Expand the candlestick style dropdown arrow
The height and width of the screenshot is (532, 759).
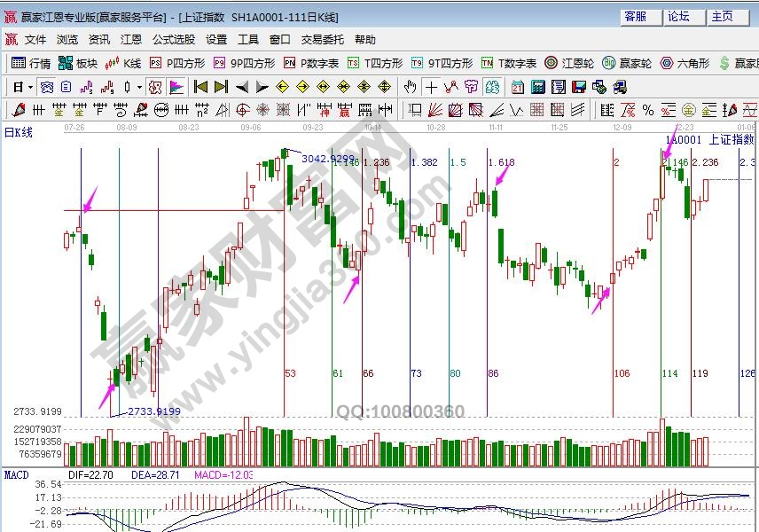[x=139, y=87]
